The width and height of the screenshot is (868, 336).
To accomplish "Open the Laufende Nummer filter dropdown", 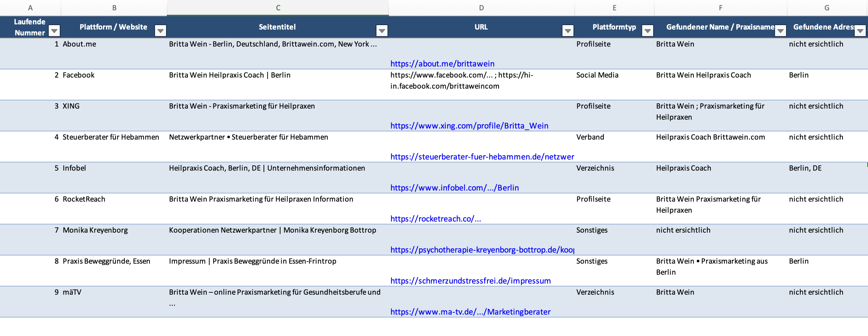I will pyautogui.click(x=54, y=31).
